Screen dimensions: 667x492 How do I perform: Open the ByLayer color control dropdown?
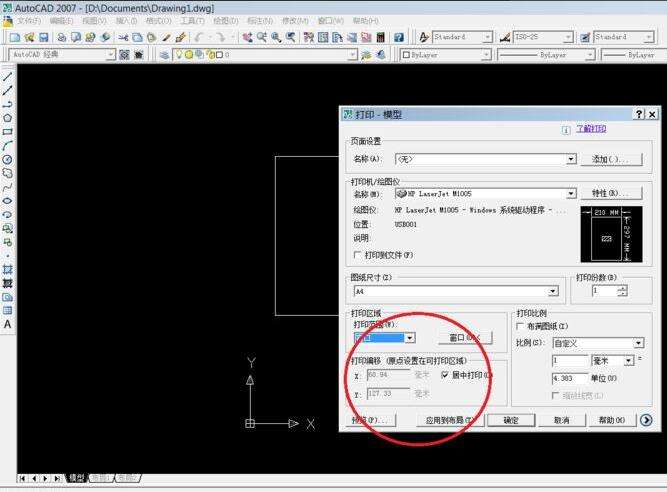pos(446,55)
